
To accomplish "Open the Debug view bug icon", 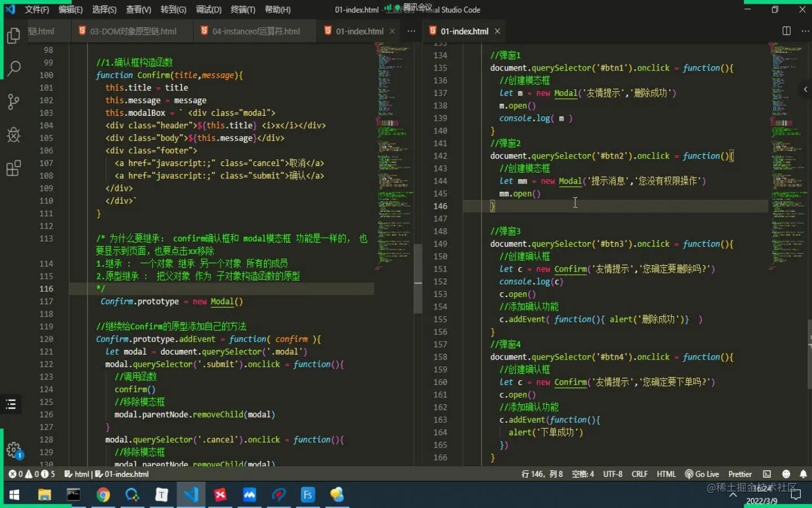I will [14, 135].
